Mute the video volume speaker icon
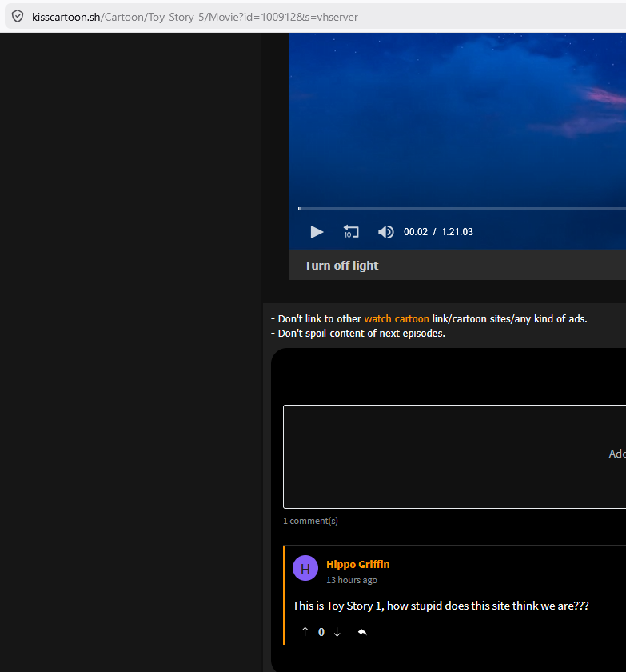 (x=386, y=232)
